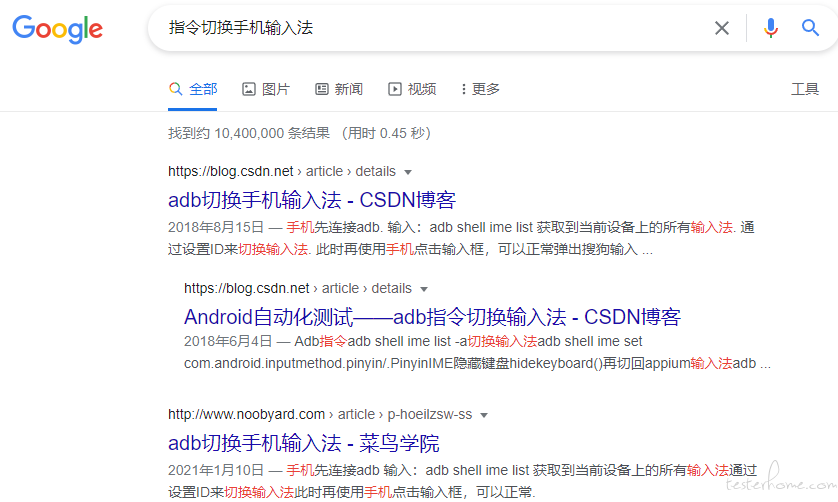The width and height of the screenshot is (838, 502).
Task: Click the image icon next to 图片
Action: 249,89
